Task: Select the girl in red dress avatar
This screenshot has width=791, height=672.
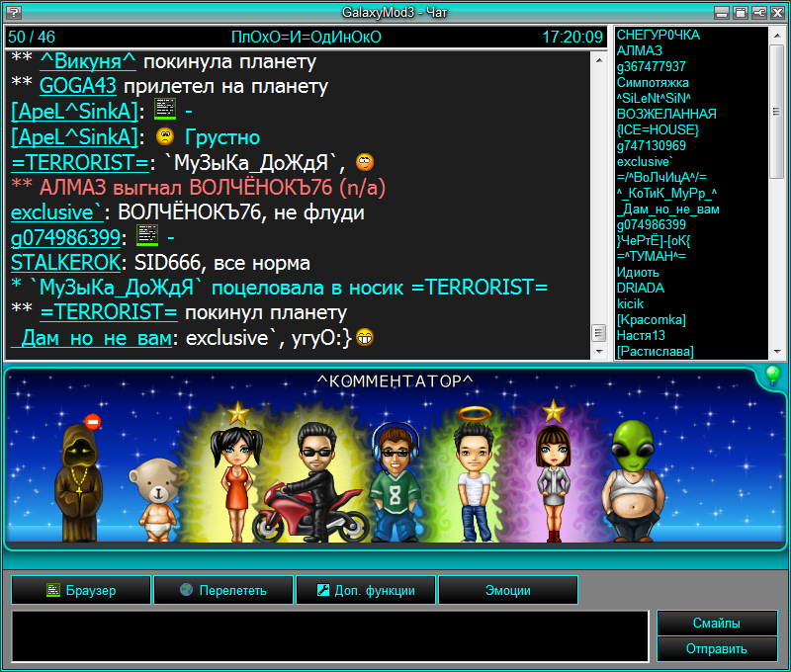Action: [x=236, y=483]
